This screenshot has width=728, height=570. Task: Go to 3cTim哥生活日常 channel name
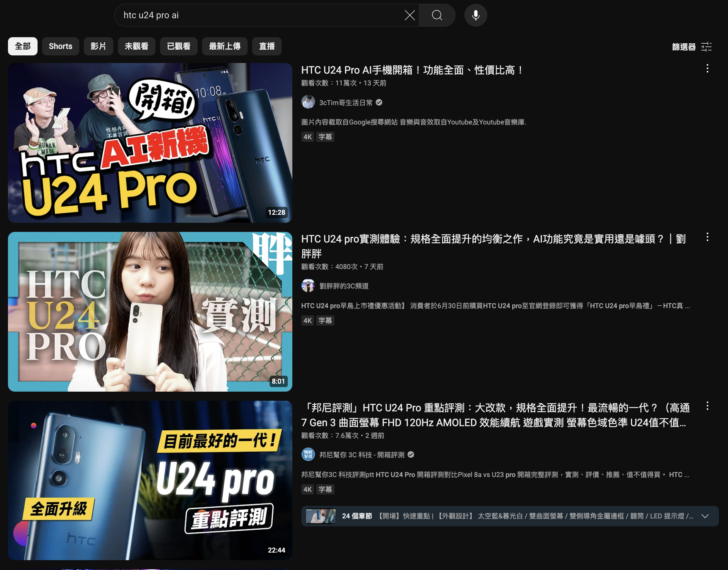click(x=346, y=102)
